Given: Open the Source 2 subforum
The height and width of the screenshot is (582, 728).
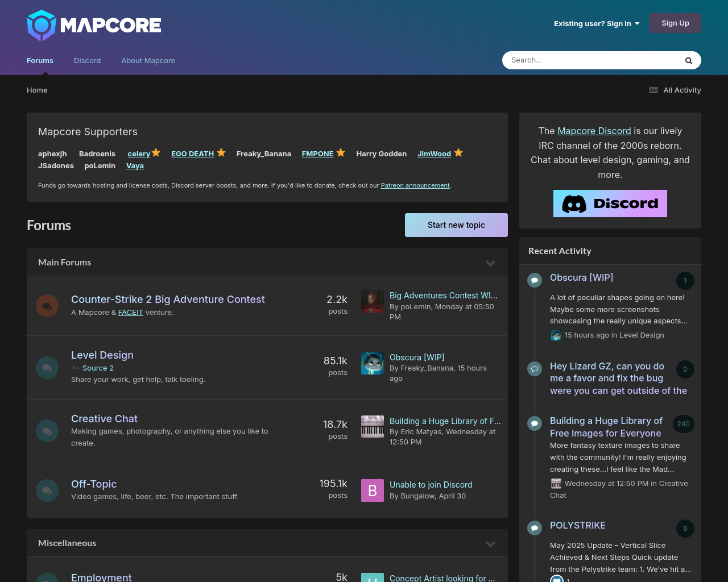Looking at the screenshot, I should coord(98,368).
